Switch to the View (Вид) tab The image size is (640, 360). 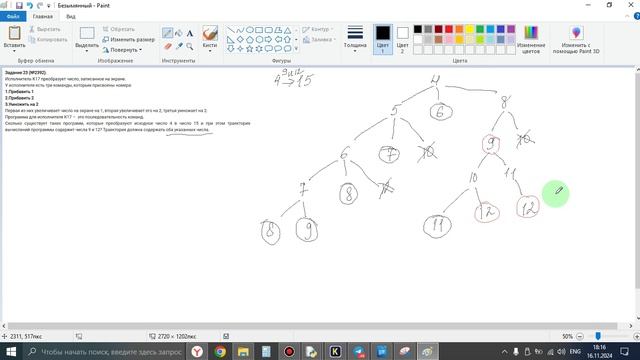tap(71, 16)
